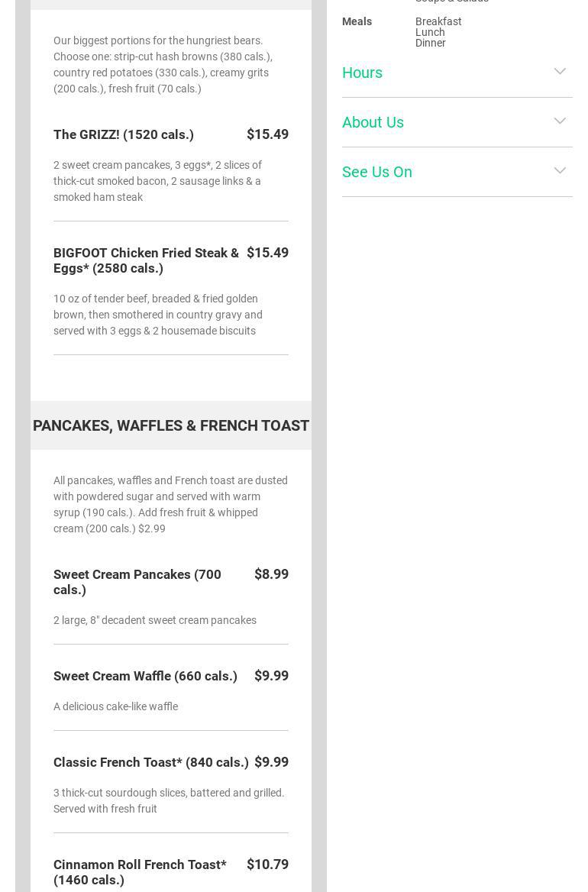Select Classic French Toast menu item

[x=151, y=762]
